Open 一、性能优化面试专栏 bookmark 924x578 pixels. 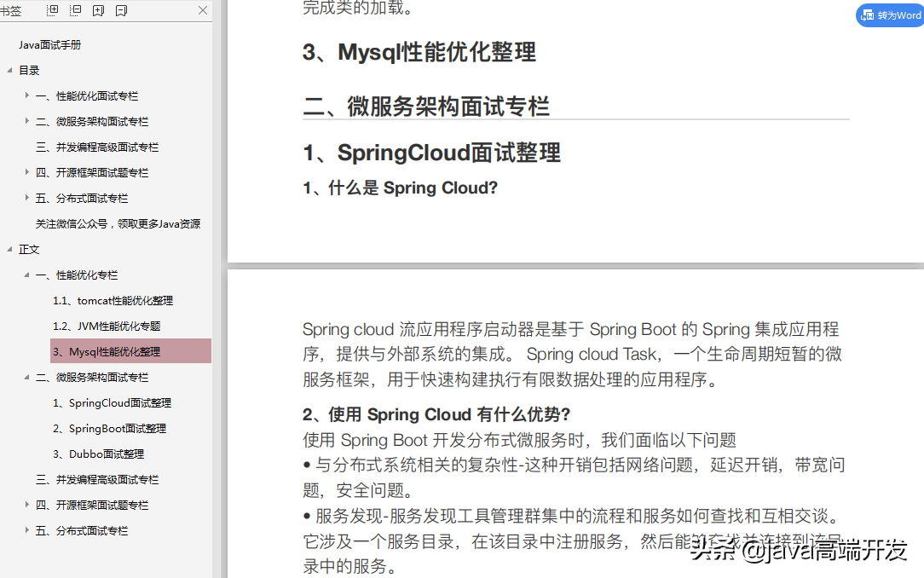[87, 96]
